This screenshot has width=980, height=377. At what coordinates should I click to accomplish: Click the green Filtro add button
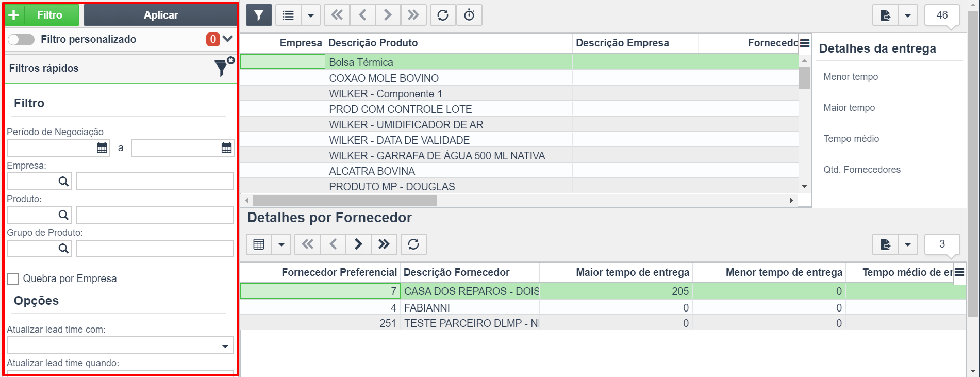[x=42, y=15]
